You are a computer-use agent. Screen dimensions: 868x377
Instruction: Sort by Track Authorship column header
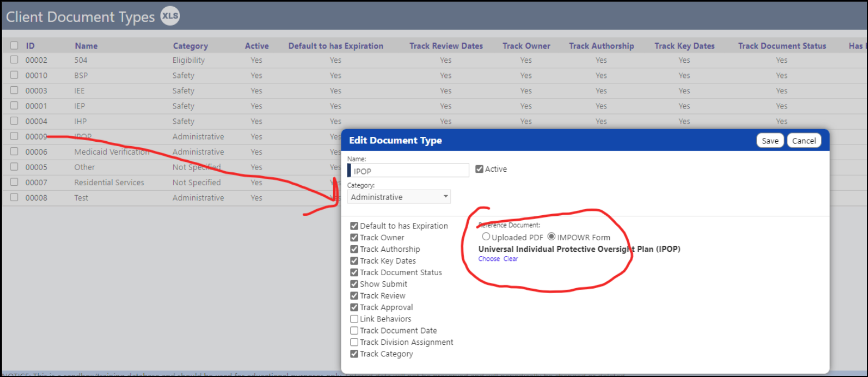601,46
